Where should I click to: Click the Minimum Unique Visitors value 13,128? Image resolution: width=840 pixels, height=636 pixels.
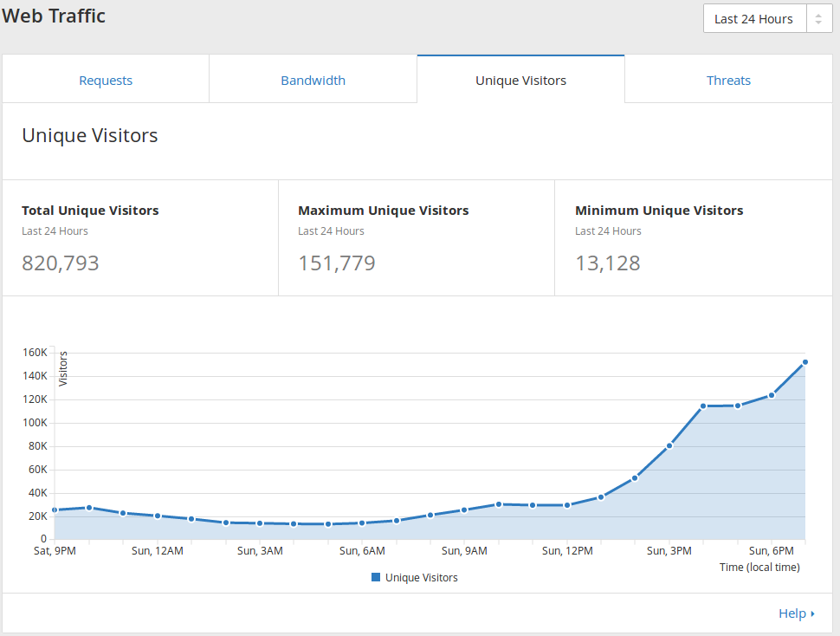point(608,263)
